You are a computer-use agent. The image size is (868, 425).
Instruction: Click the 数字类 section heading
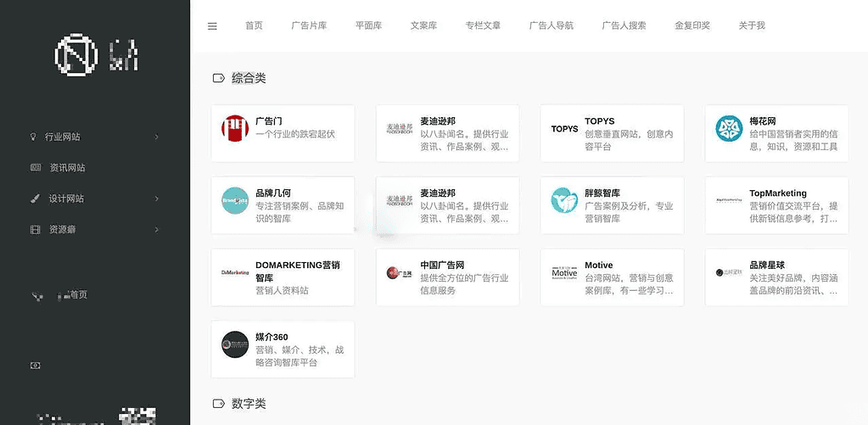click(249, 404)
